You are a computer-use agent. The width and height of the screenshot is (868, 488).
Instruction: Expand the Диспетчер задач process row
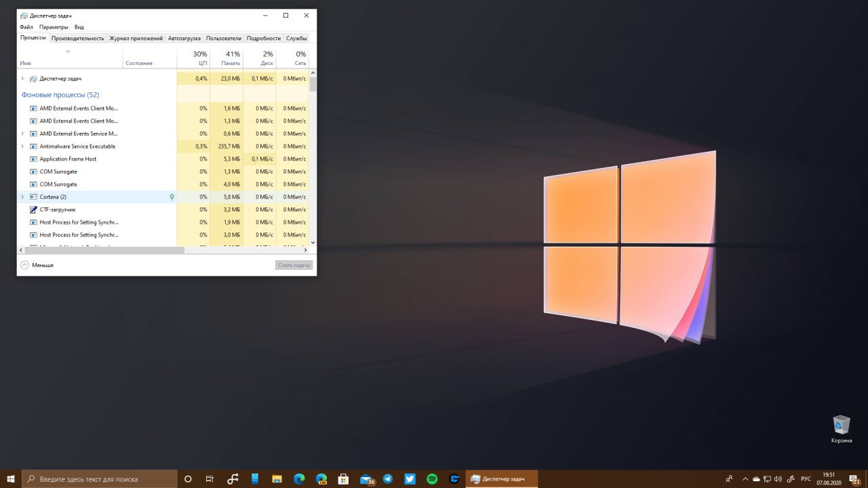22,79
